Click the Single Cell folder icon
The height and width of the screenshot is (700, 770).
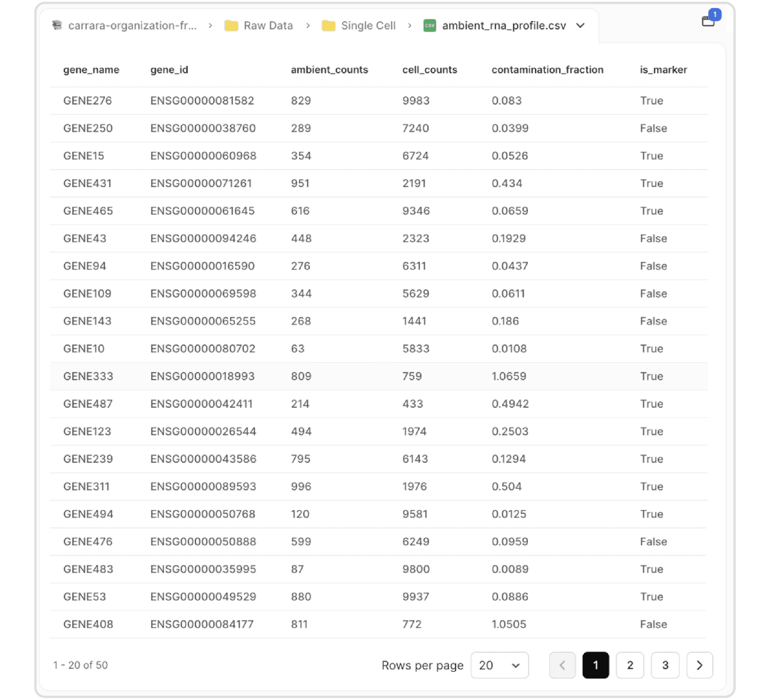point(328,26)
